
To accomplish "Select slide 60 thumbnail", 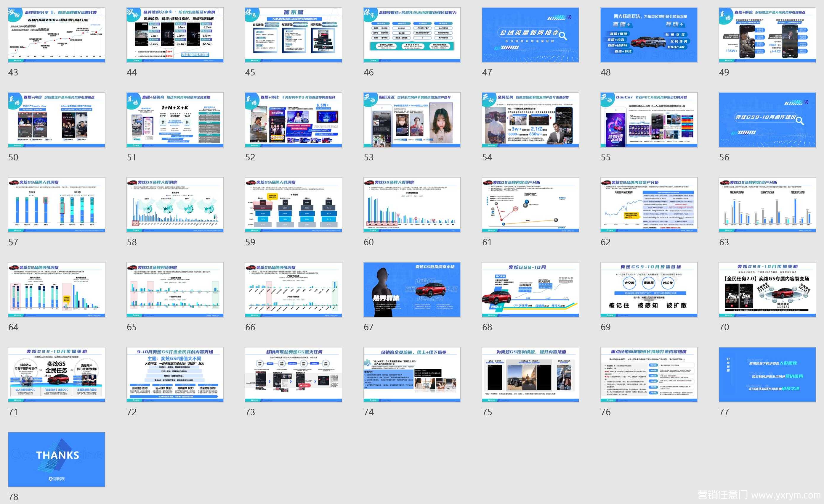I will pos(412,205).
